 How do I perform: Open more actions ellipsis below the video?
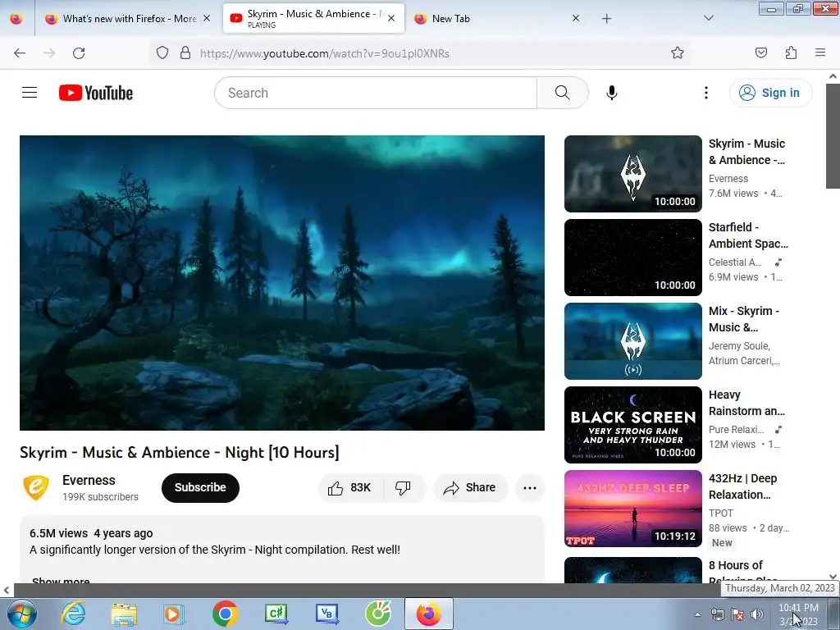(x=530, y=487)
